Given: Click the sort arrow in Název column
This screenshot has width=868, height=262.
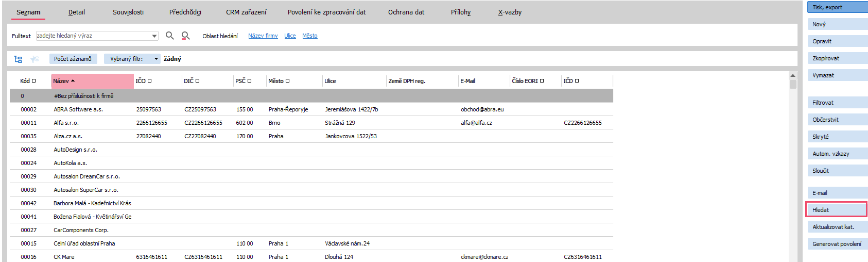Looking at the screenshot, I should (73, 81).
